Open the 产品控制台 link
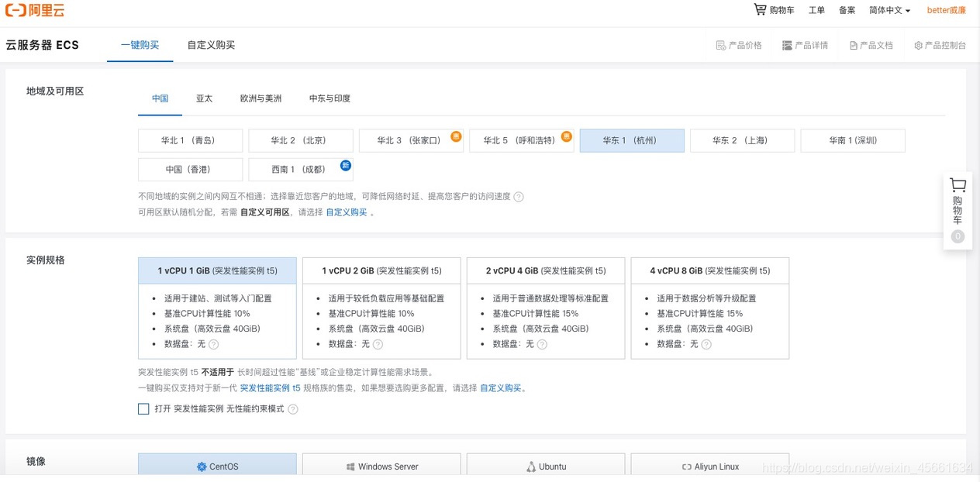The height and width of the screenshot is (482, 980). pyautogui.click(x=940, y=46)
